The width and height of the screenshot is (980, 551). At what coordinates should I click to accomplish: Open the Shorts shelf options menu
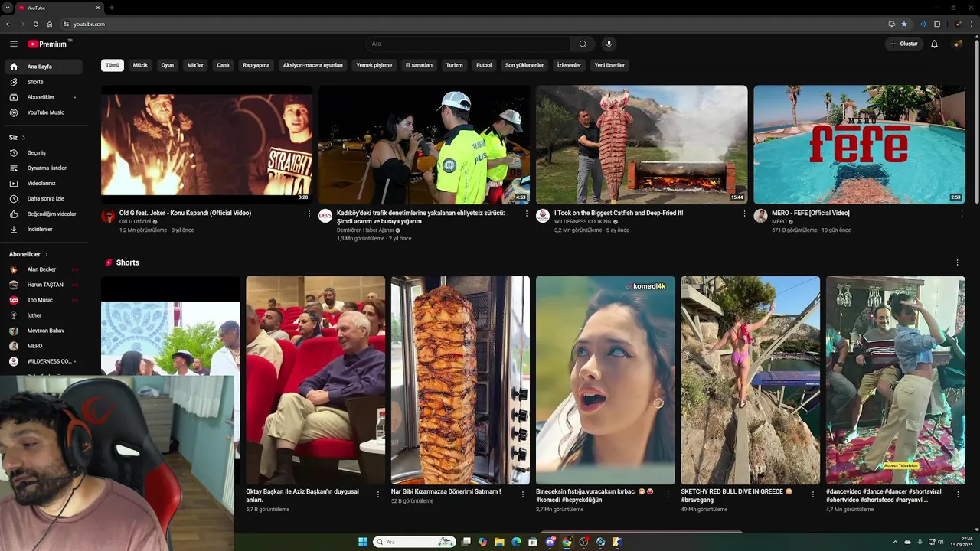[957, 262]
